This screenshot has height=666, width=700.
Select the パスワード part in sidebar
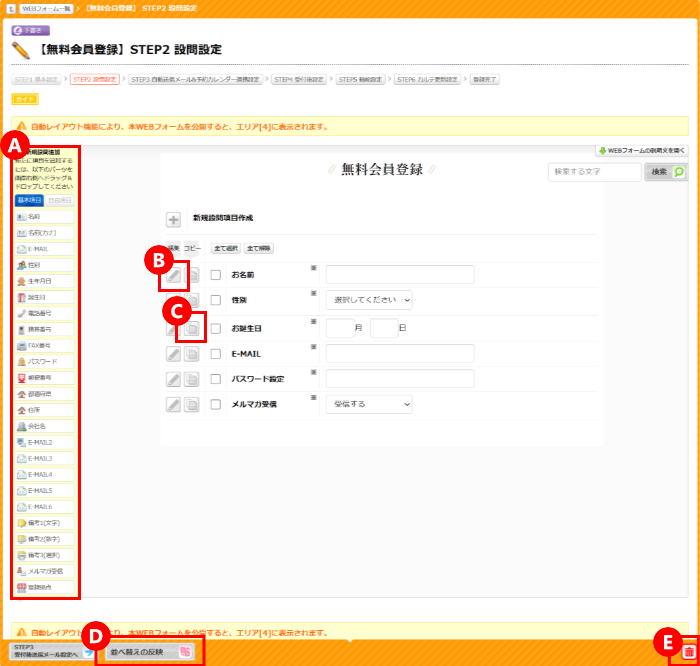point(45,361)
